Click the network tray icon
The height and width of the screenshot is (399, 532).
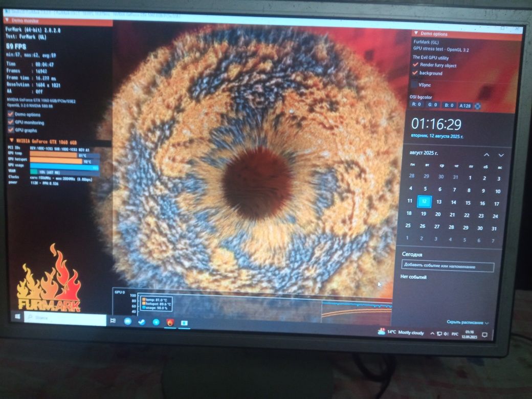tap(439, 334)
